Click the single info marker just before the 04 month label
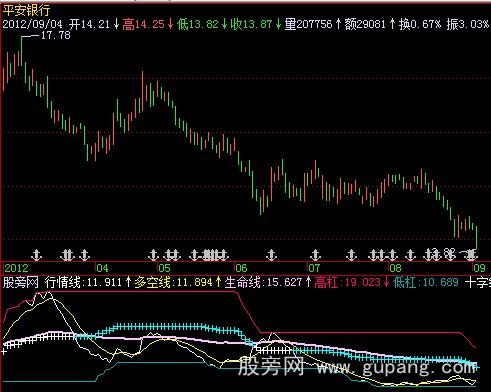491x392 pixels. (85, 255)
